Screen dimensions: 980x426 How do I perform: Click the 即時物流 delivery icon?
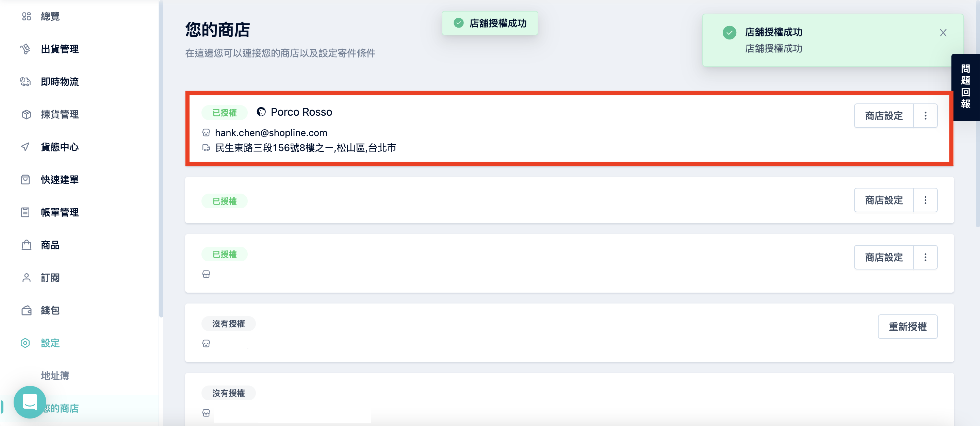[26, 82]
